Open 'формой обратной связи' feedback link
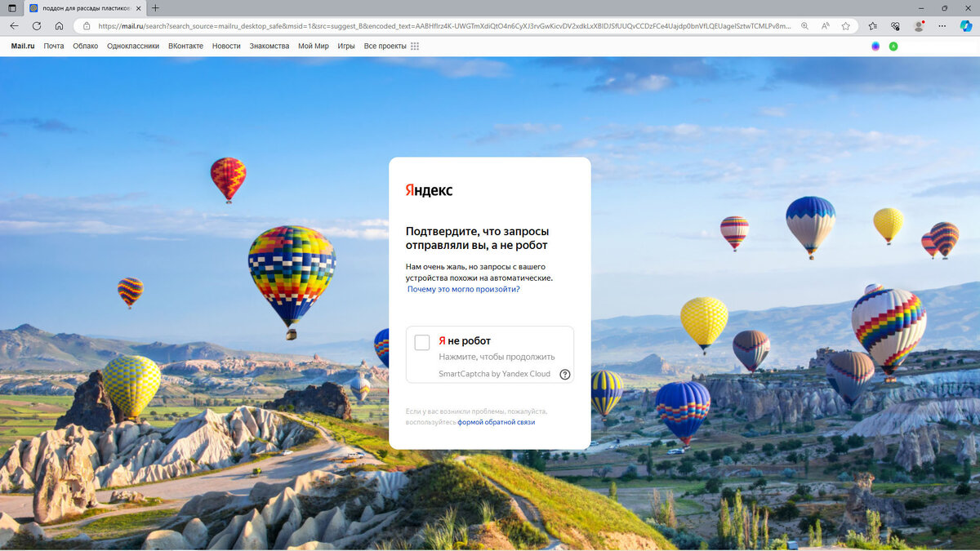The image size is (980, 551). [497, 422]
